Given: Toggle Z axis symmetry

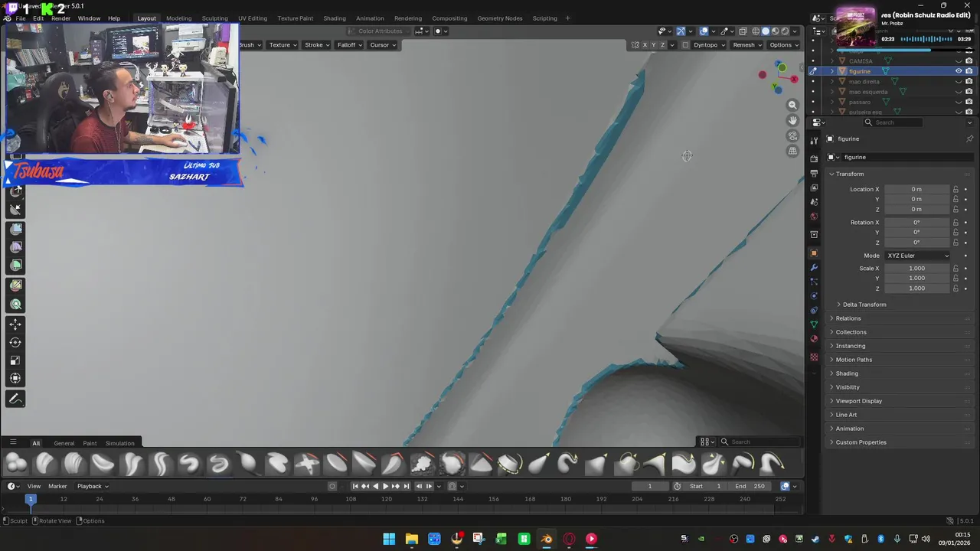Looking at the screenshot, I should coord(663,45).
